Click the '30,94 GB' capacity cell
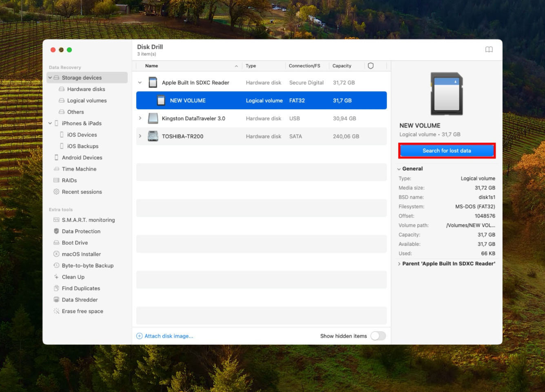The image size is (545, 392). [x=344, y=119]
